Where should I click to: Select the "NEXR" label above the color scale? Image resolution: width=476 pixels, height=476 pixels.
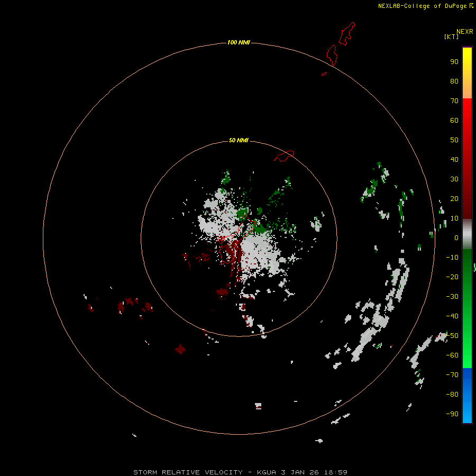[x=464, y=32]
